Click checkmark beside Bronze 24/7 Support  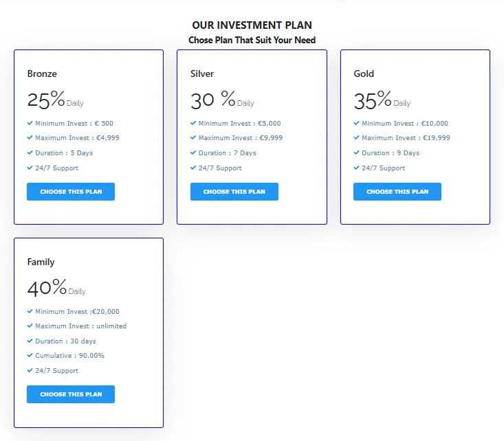[30, 168]
